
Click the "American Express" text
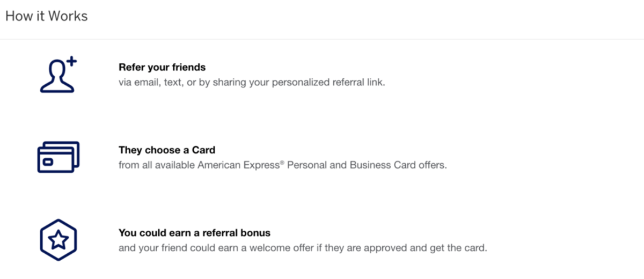(x=238, y=165)
